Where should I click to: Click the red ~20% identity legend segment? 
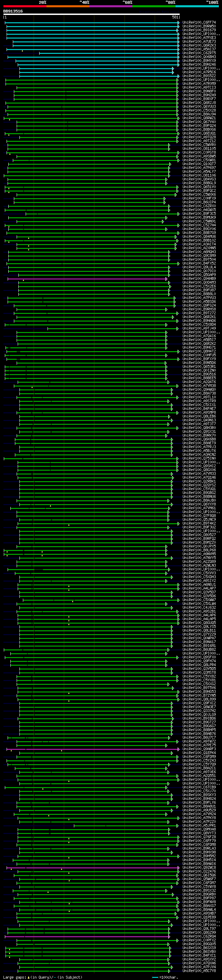point(25,6)
